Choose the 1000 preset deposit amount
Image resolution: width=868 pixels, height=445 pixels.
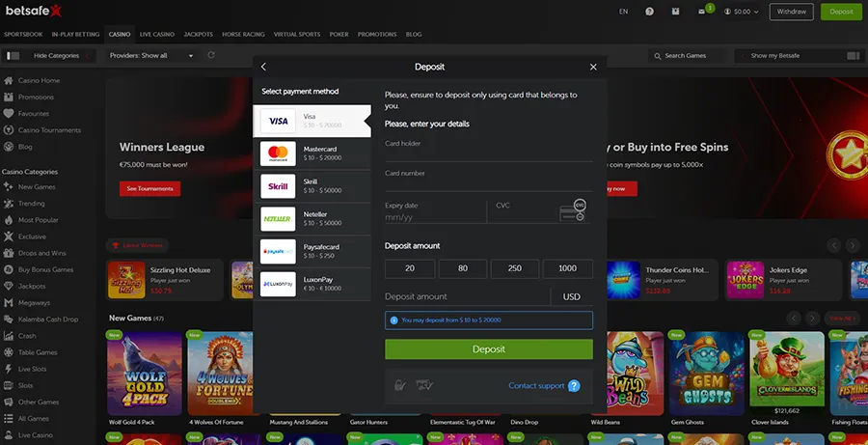[567, 268]
